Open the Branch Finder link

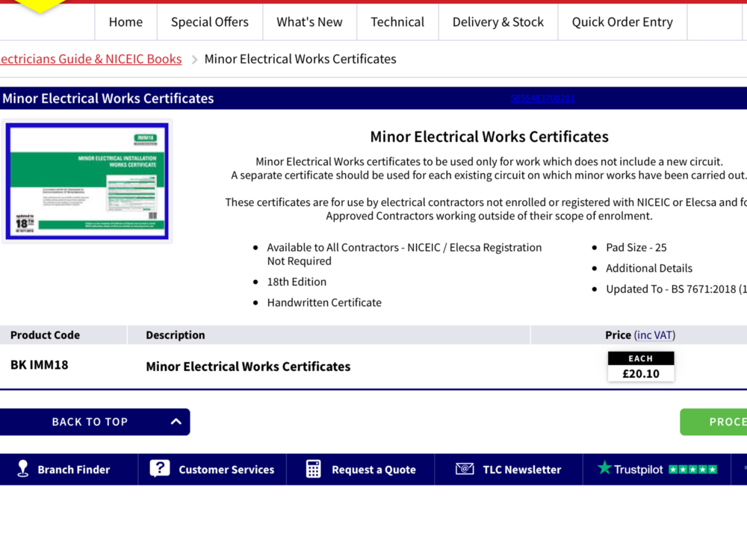(69, 470)
